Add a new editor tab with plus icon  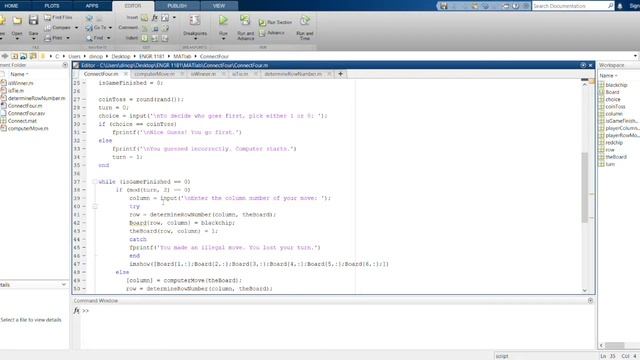(340, 74)
